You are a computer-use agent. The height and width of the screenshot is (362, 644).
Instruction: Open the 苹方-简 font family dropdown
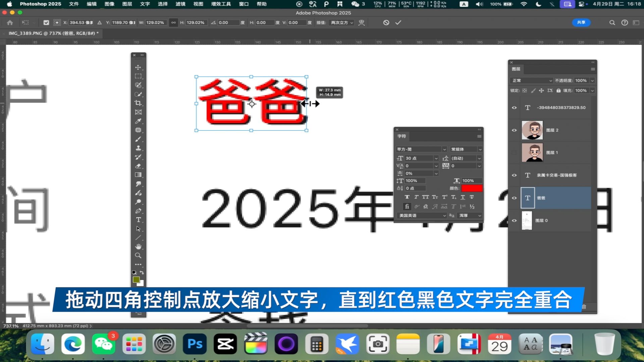point(444,149)
